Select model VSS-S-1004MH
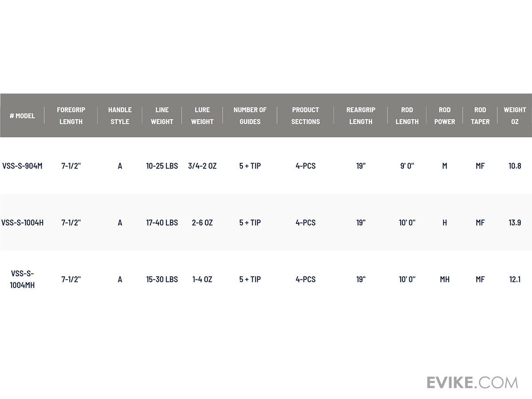 tap(22, 279)
